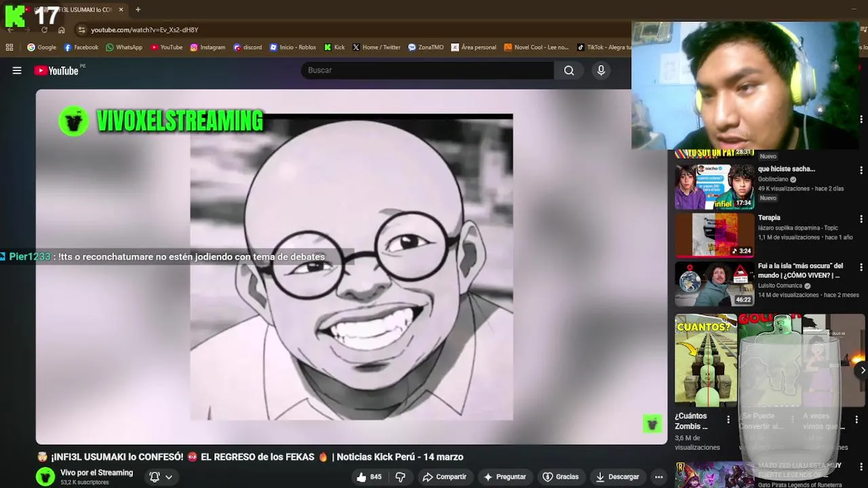Open more actions ellipsis under video

[658, 477]
